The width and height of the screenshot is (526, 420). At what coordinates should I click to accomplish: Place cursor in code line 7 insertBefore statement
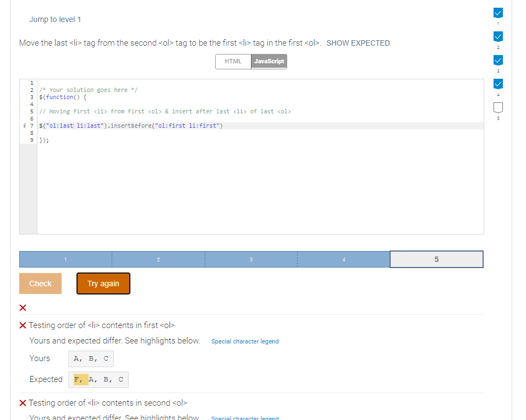pos(131,126)
